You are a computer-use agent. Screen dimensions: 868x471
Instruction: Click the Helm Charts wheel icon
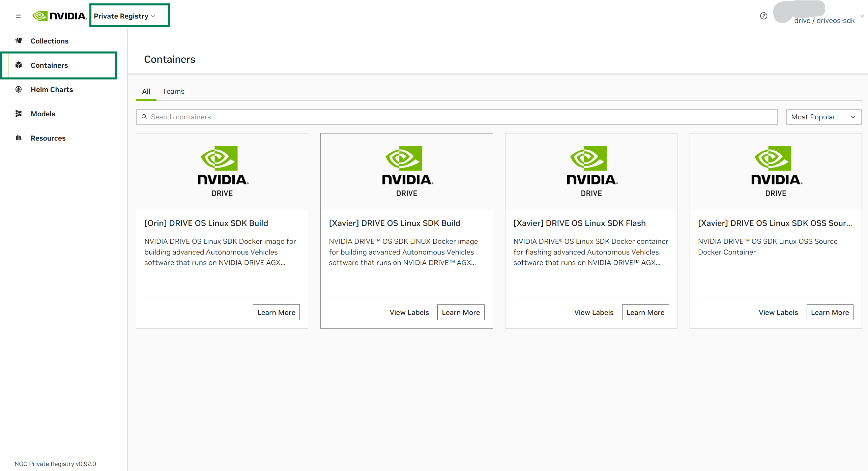pos(19,89)
